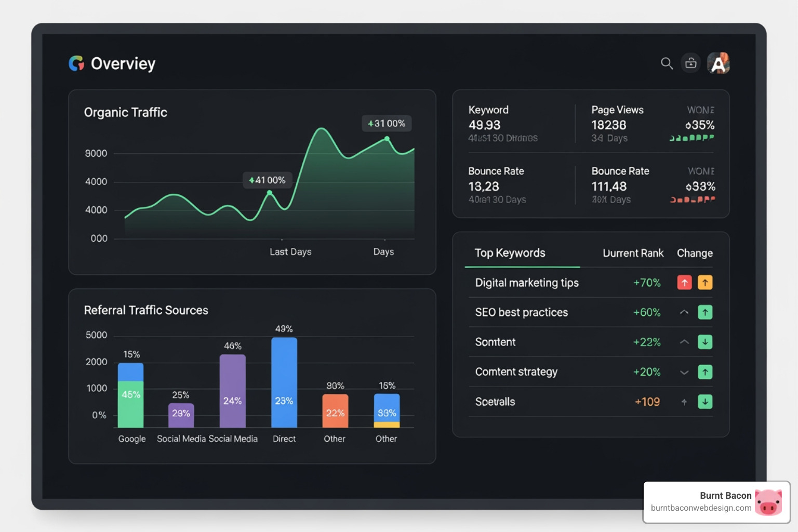Screen dimensions: 798x532
Task: Click the 33% change value
Action: tap(700, 187)
